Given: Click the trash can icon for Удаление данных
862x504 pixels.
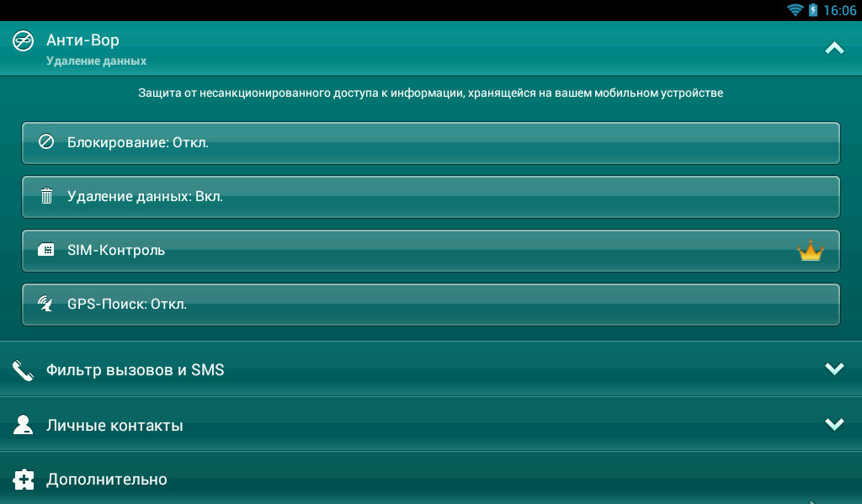Looking at the screenshot, I should 47,196.
